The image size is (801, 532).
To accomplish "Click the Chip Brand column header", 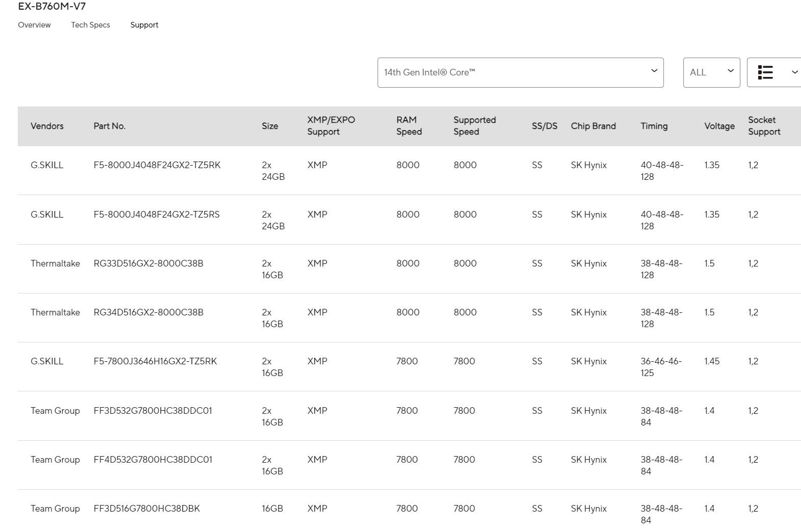I will pyautogui.click(x=593, y=126).
